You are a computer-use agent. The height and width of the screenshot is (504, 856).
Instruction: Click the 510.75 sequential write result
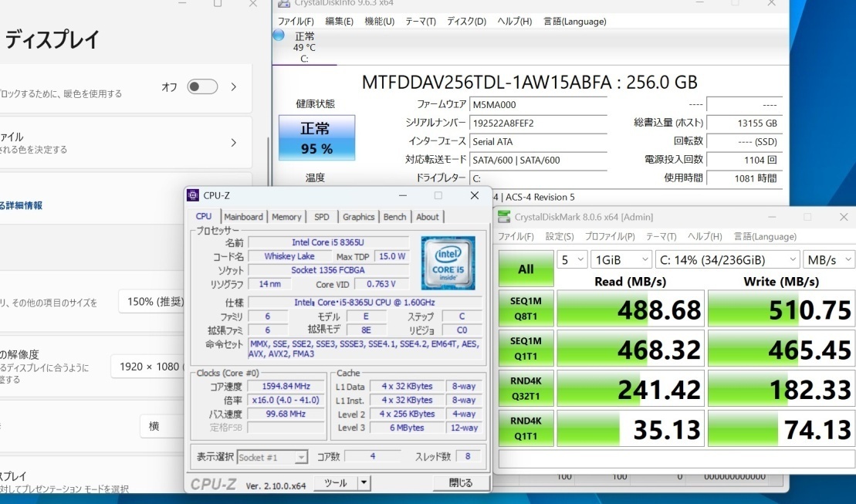click(x=781, y=309)
